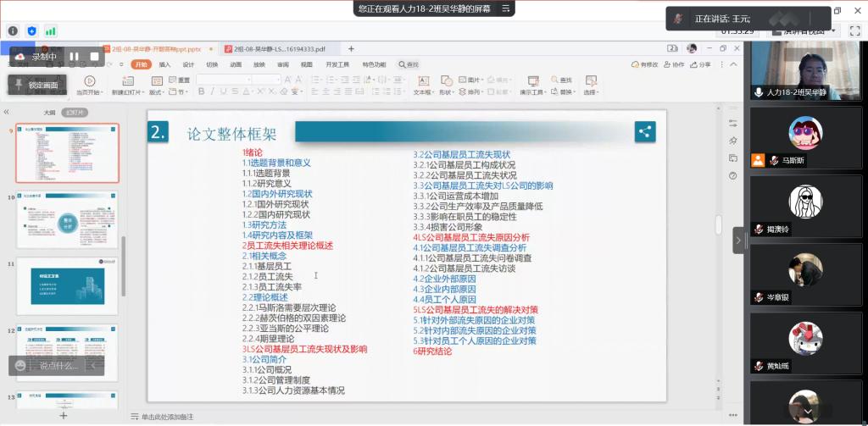Open the 插入 ribbon tab

coord(164,64)
